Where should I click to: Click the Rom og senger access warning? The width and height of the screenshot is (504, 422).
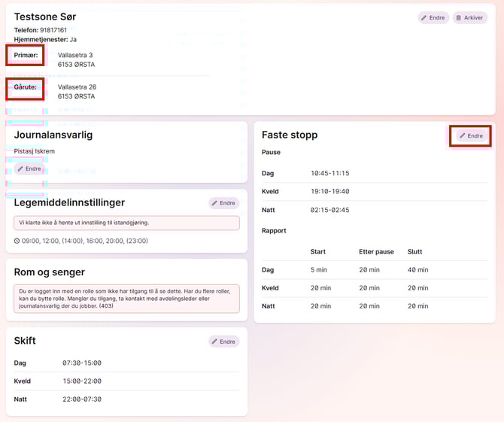(x=126, y=298)
